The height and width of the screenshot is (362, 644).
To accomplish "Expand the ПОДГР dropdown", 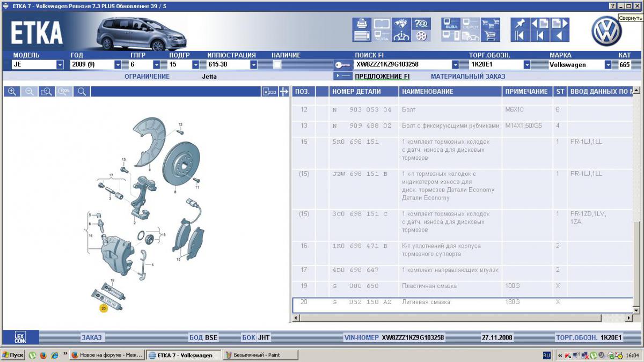I will [195, 64].
